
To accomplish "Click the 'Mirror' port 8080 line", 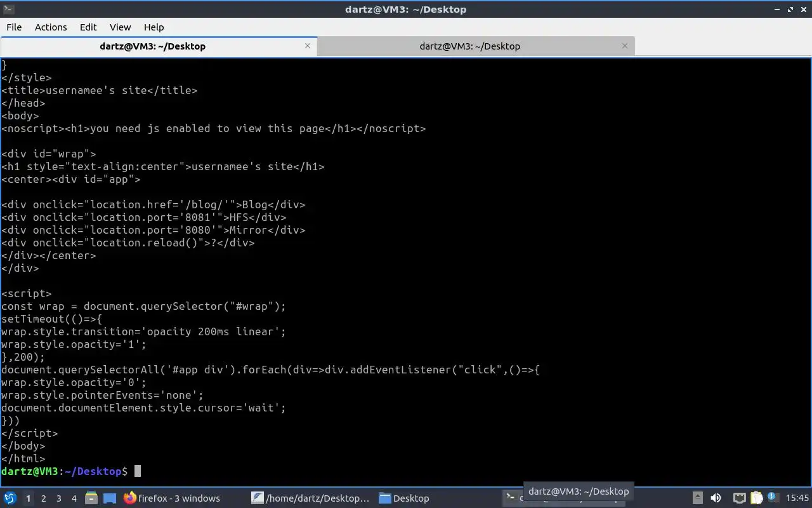I will click(154, 230).
